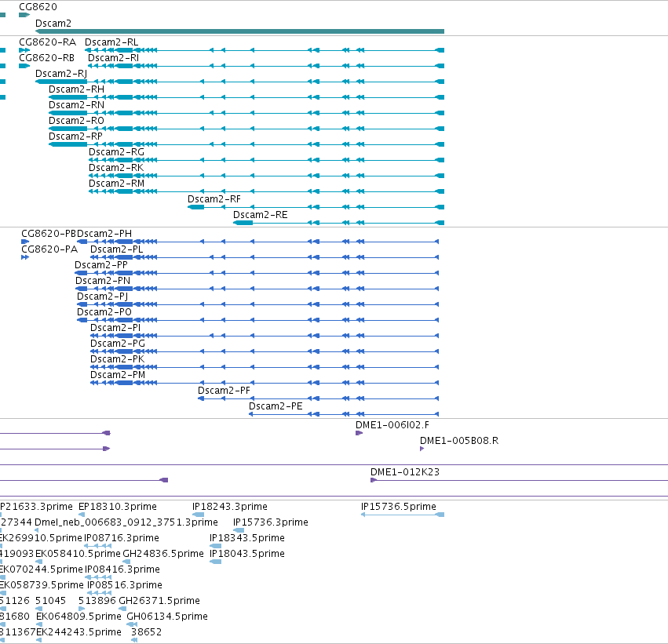This screenshot has width=668, height=644.
Task: Select the CG8620 gene label
Action: [x=38, y=7]
